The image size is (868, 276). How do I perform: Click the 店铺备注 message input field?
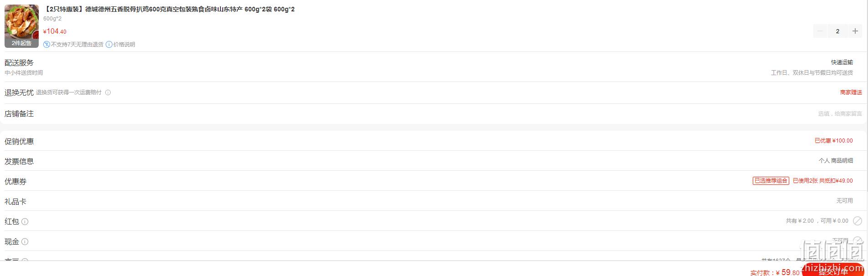(x=840, y=114)
